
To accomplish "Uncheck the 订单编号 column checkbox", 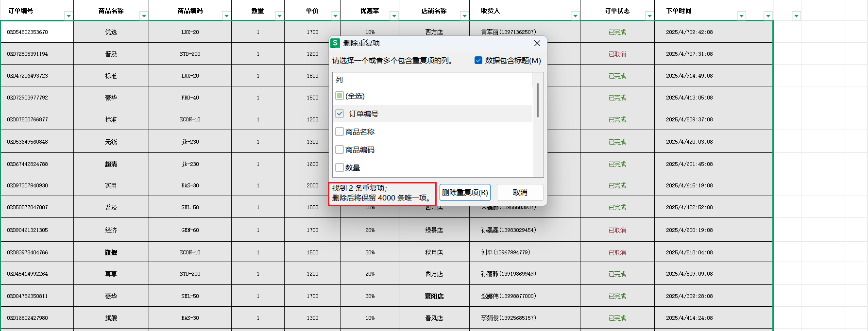I will pos(340,114).
